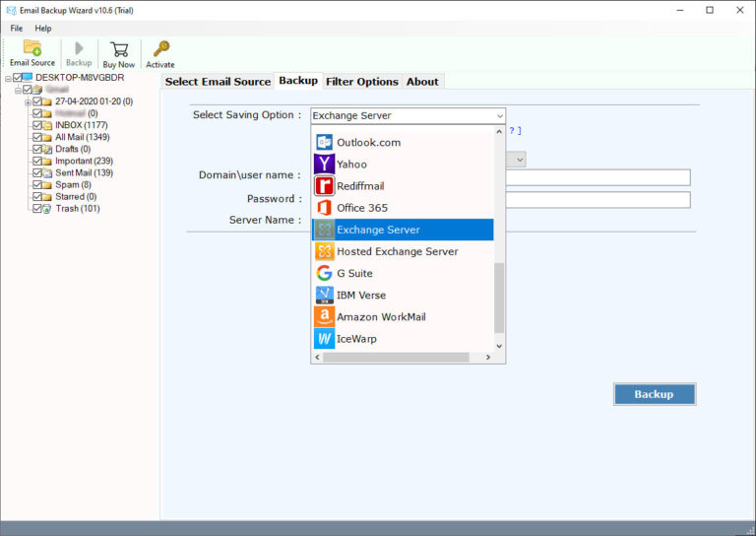Select the Office 365 icon
The width and height of the screenshot is (756, 536).
(x=324, y=208)
